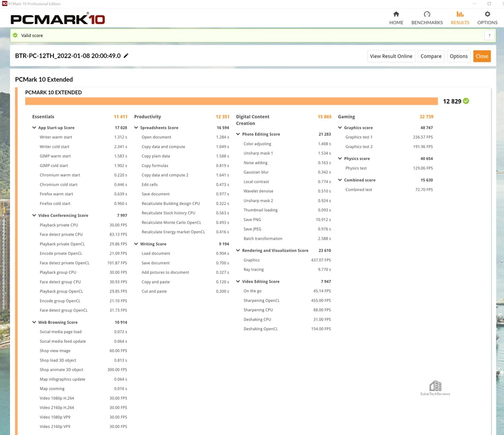
Task: Collapse Rendering and Visualization Score section
Action: click(238, 250)
